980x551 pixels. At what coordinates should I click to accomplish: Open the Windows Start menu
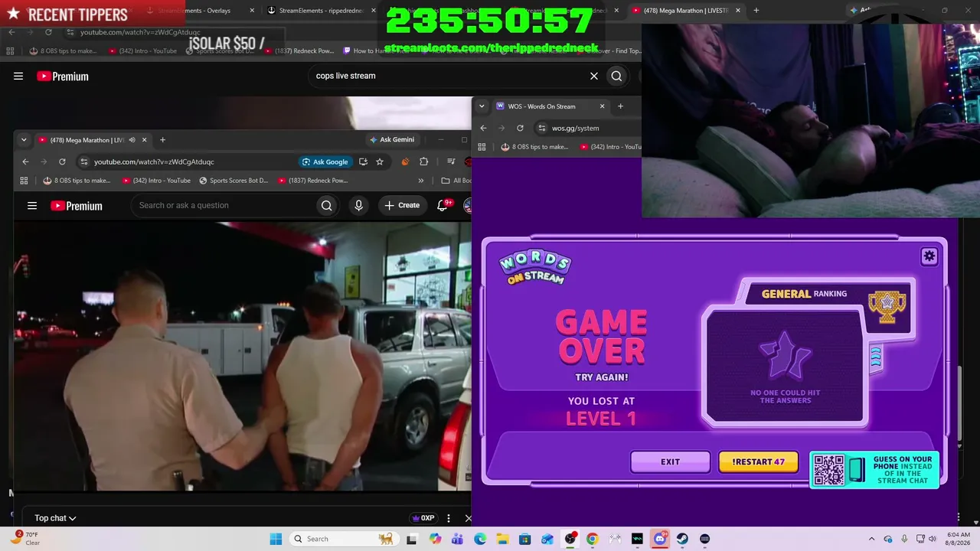click(x=276, y=539)
